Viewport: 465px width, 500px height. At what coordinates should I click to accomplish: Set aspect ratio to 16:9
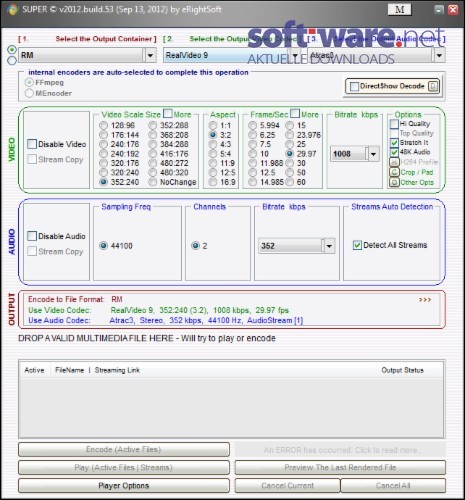213,182
